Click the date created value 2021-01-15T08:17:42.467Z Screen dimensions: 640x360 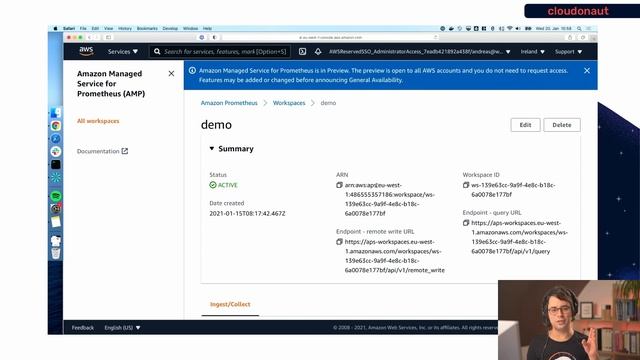coord(247,213)
